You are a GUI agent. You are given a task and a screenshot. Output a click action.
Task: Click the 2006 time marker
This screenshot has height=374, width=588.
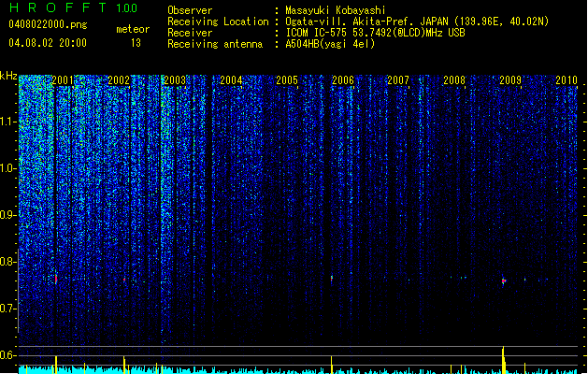pyautogui.click(x=343, y=80)
